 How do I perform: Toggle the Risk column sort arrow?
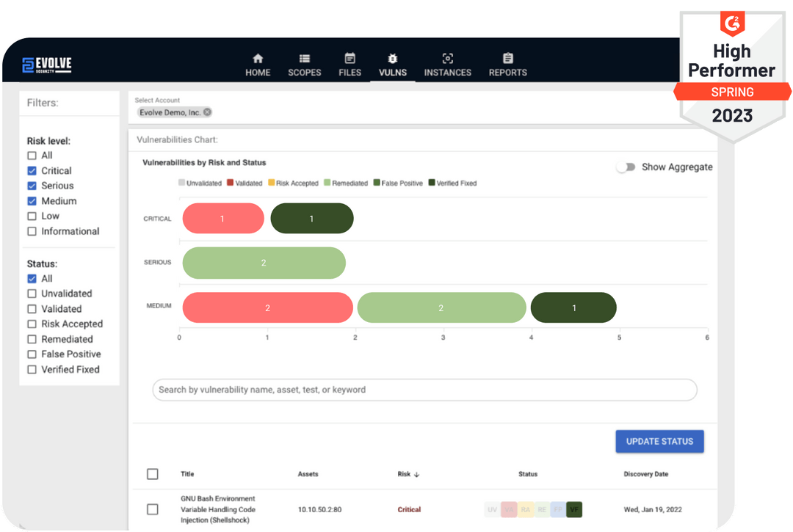click(418, 474)
